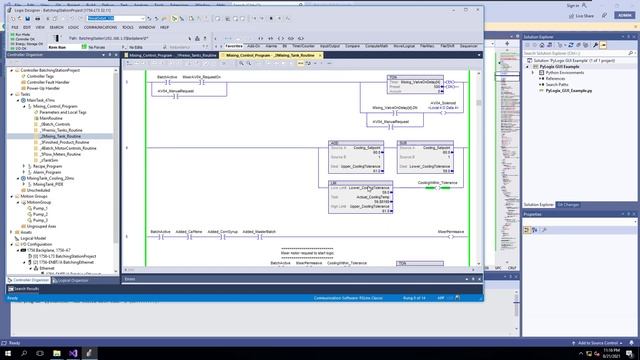Click the Switch Views icon in Solution Explorer

pos(549,45)
